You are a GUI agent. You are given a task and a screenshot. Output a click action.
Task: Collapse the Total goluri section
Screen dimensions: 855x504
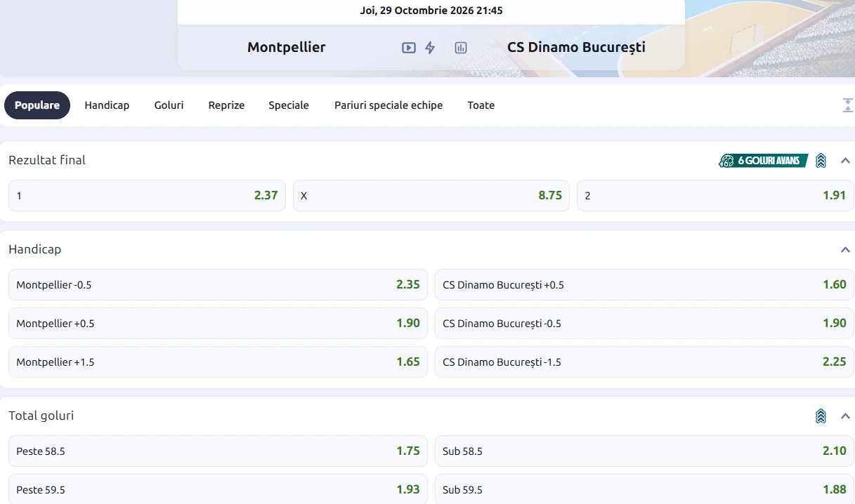coord(845,416)
